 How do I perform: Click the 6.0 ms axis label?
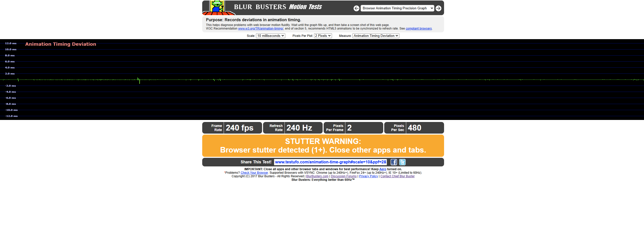pyautogui.click(x=10, y=62)
